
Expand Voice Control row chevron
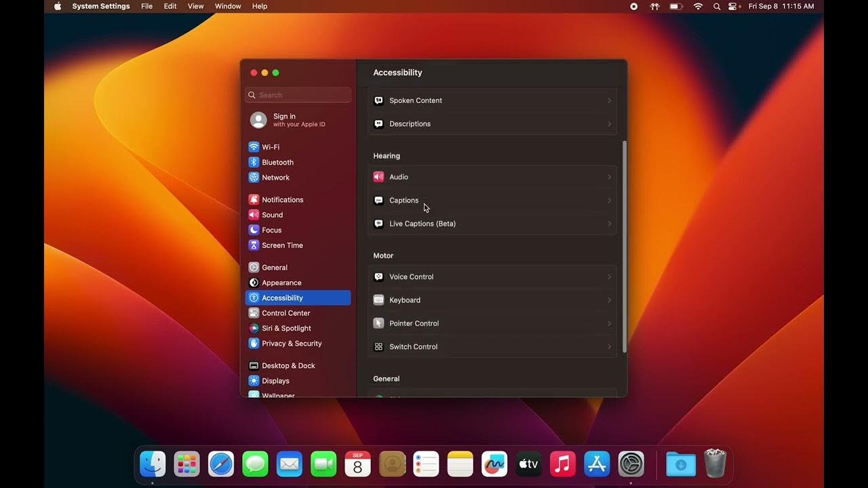click(x=609, y=277)
